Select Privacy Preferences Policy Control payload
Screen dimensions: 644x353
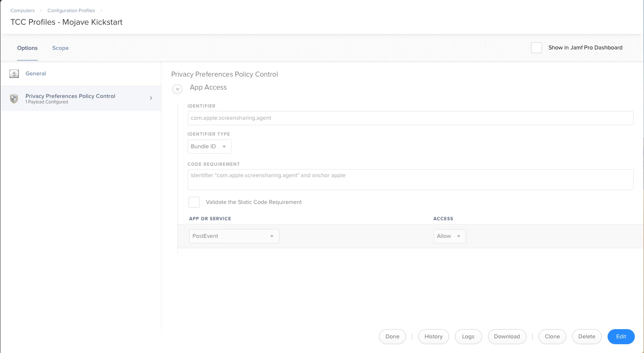coord(81,98)
